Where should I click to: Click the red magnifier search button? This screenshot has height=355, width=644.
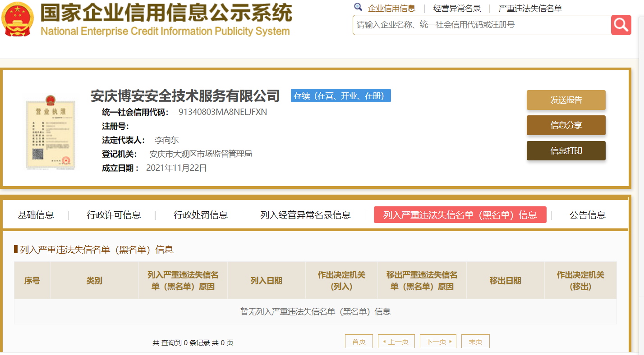coord(621,25)
